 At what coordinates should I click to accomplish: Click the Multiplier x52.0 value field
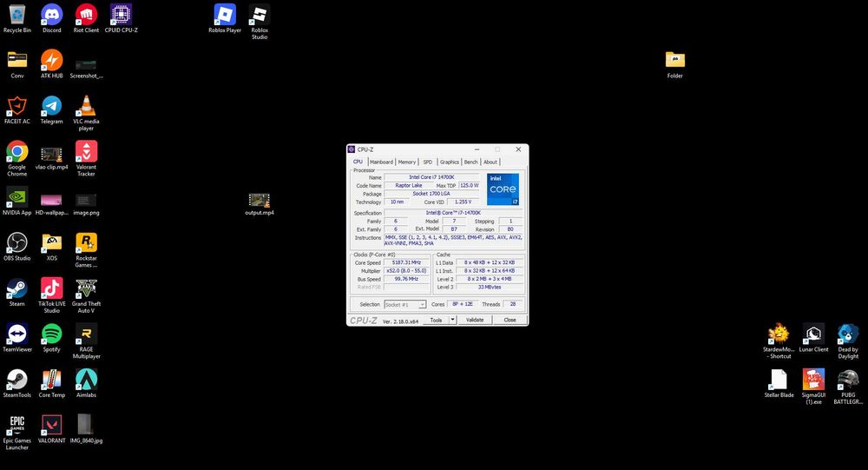click(406, 271)
